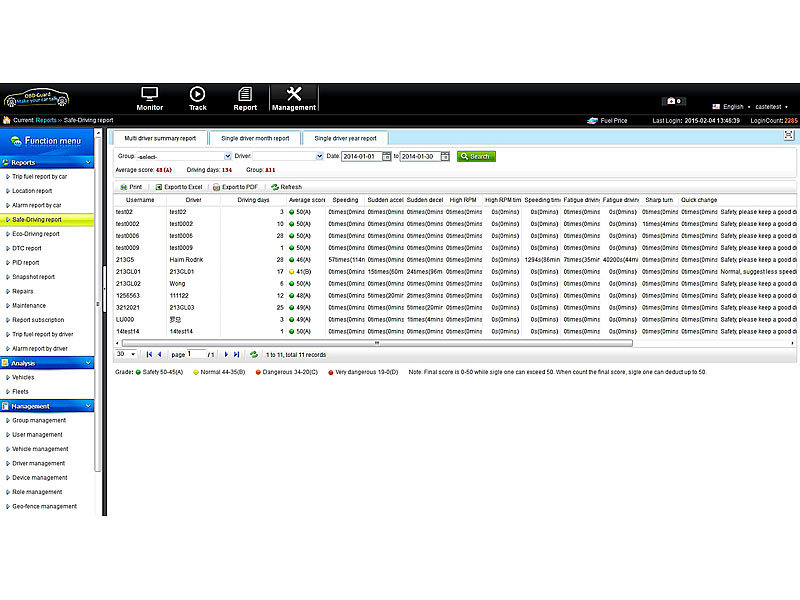Screen dimensions: 800x600
Task: Open the Monitor section
Action: pos(149,99)
